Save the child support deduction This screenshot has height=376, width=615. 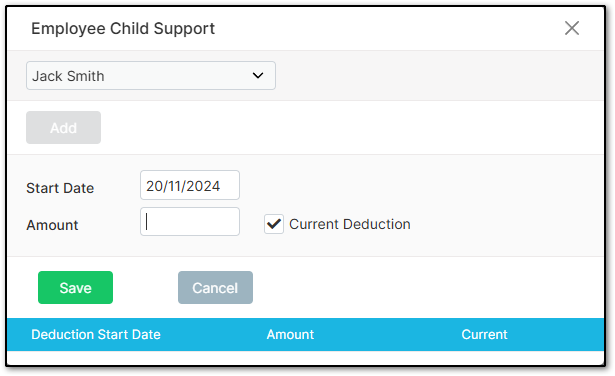[x=75, y=287]
